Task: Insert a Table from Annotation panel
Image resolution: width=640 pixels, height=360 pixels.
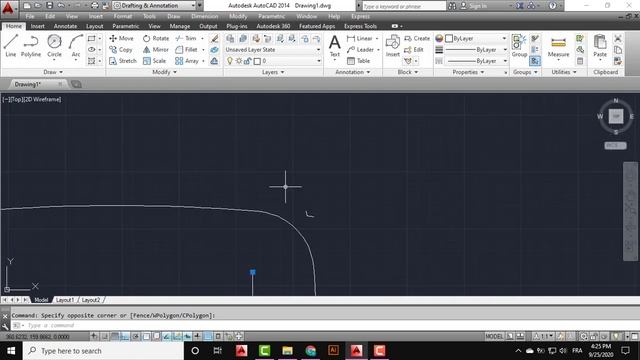Action: 358,61
